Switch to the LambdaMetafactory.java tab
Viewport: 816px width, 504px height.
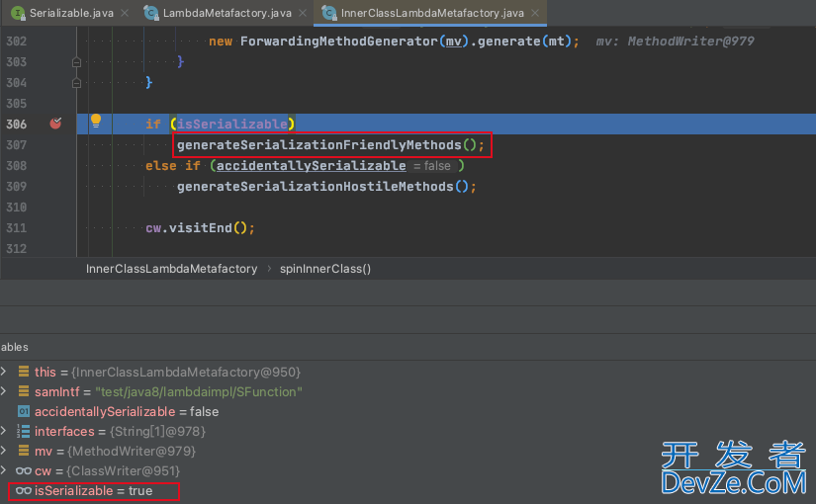pyautogui.click(x=227, y=13)
